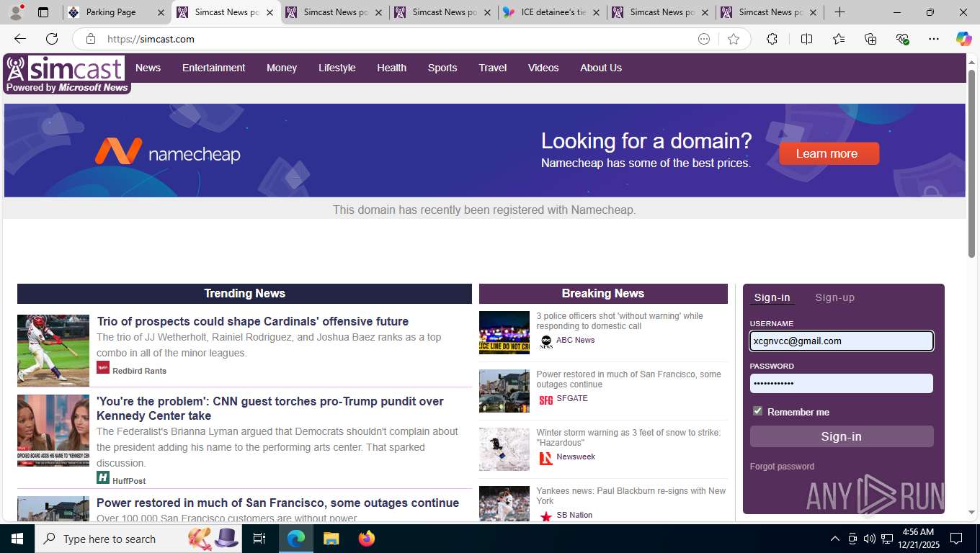Screen dimensions: 980x553
Task: Switch to the ICE detainee's tab
Action: [553, 12]
